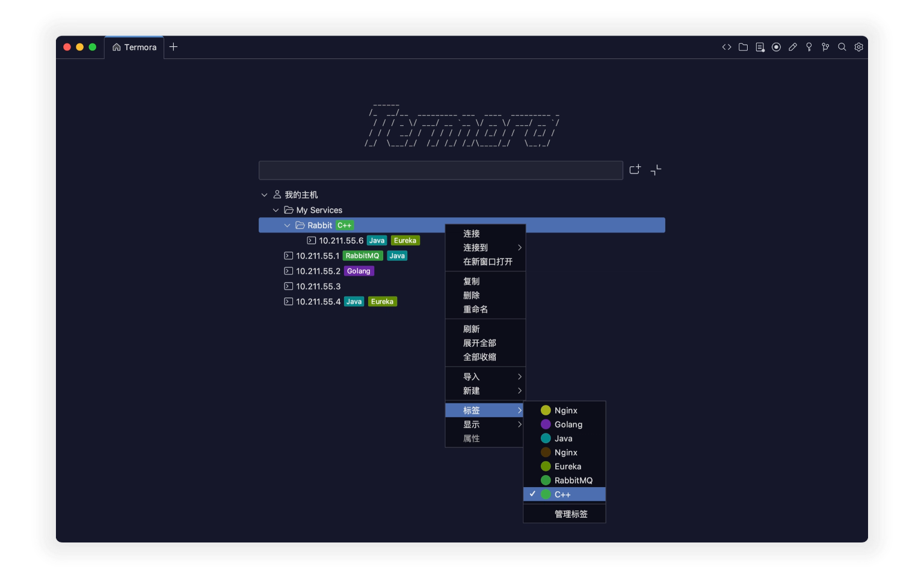Click 管理标签 to manage tags
Image resolution: width=924 pixels, height=578 pixels.
570,514
